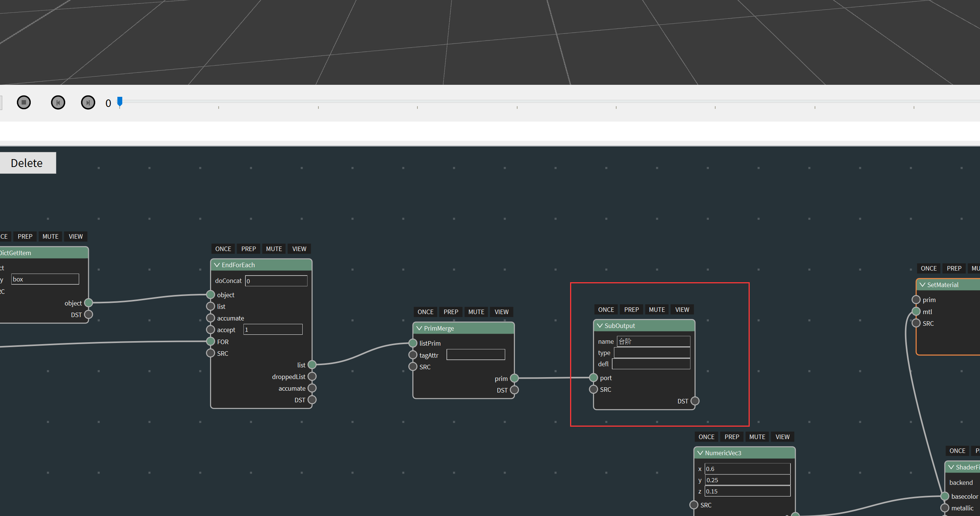Click the list input socket of EndForEach

pos(210,306)
